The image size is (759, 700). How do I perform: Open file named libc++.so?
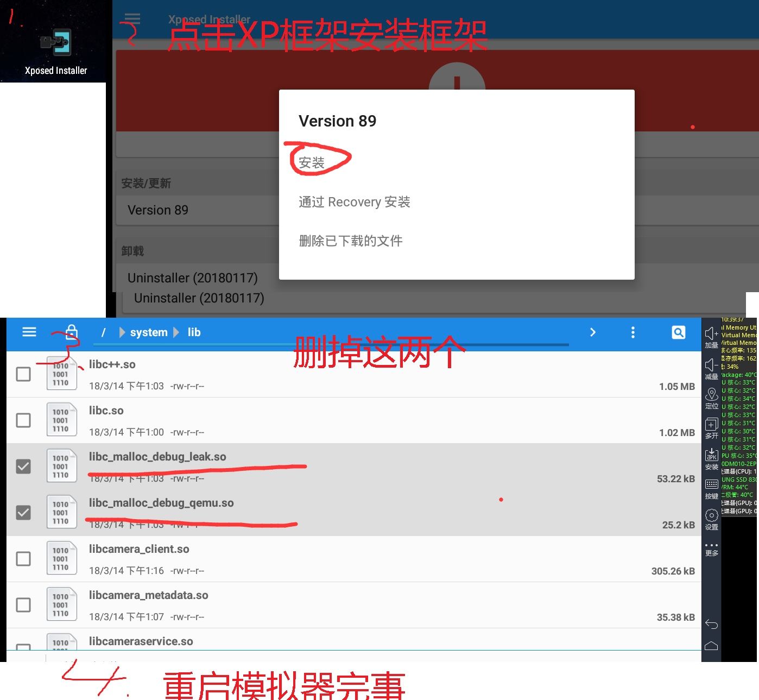point(112,364)
